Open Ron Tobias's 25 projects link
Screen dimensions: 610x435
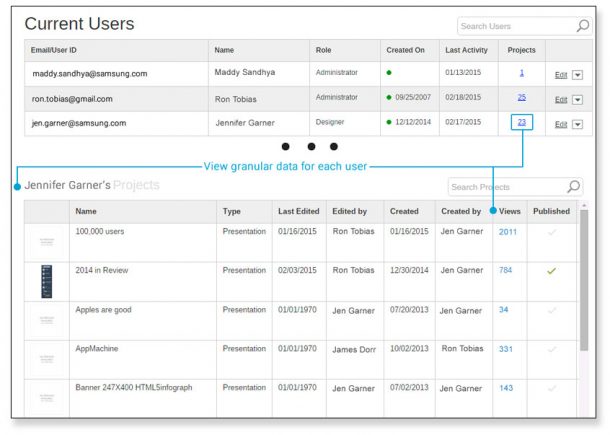click(521, 98)
